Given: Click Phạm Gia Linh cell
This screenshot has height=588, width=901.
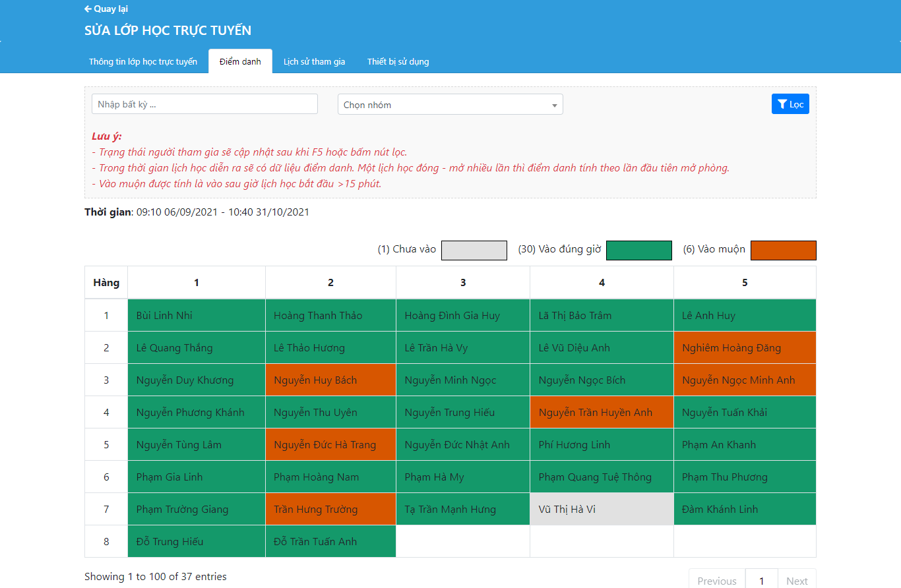Looking at the screenshot, I should click(x=197, y=477).
